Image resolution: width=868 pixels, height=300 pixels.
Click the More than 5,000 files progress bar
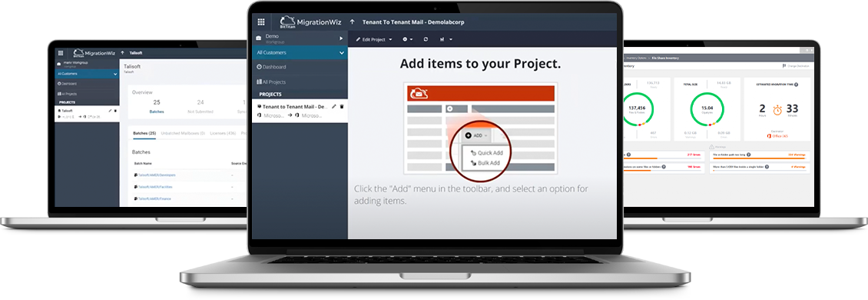point(760,171)
